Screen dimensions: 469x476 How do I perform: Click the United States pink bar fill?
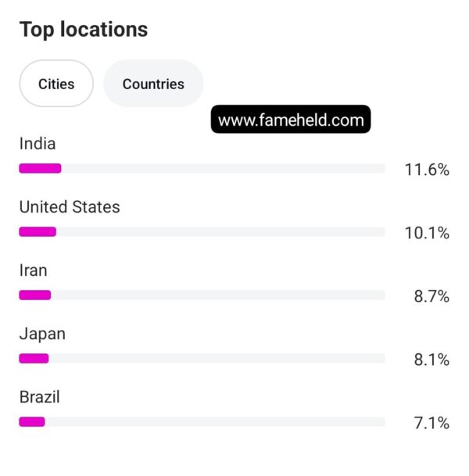coord(38,231)
